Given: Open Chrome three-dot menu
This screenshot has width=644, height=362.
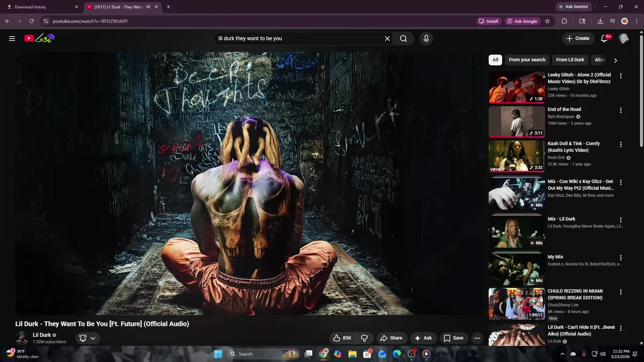Looking at the screenshot, I should [x=637, y=21].
